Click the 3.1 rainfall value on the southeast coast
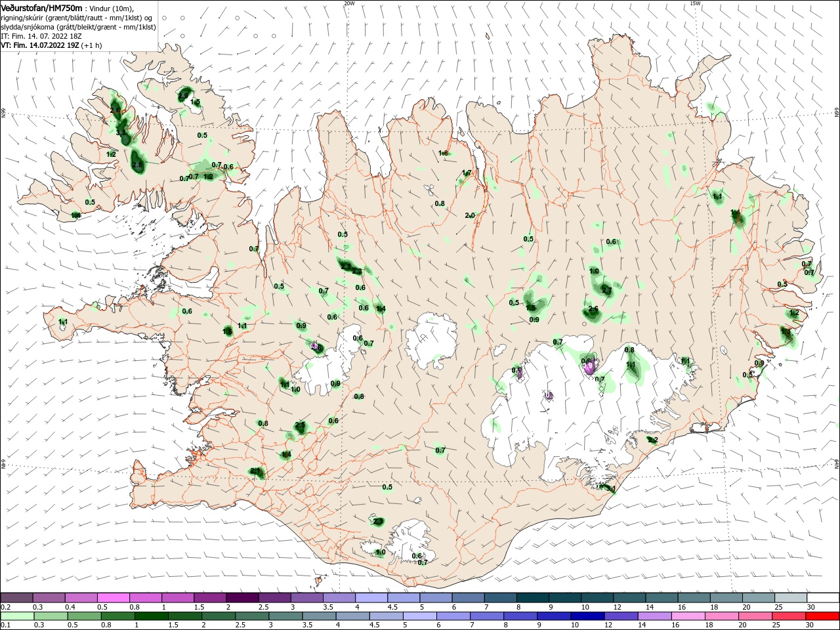 coord(610,489)
